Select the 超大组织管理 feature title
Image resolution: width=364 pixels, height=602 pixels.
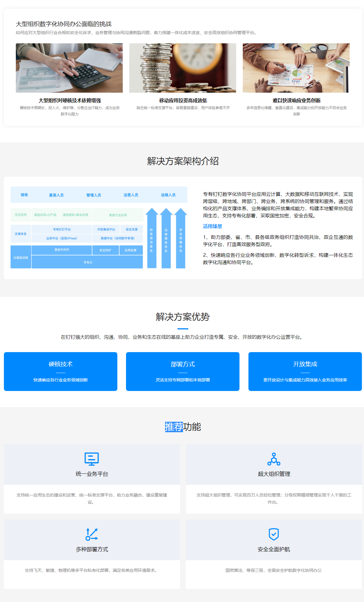click(274, 474)
